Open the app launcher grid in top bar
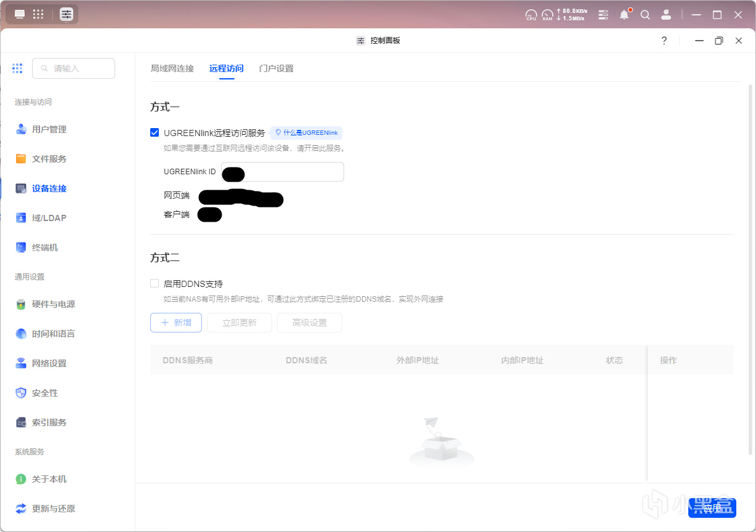 (38, 14)
